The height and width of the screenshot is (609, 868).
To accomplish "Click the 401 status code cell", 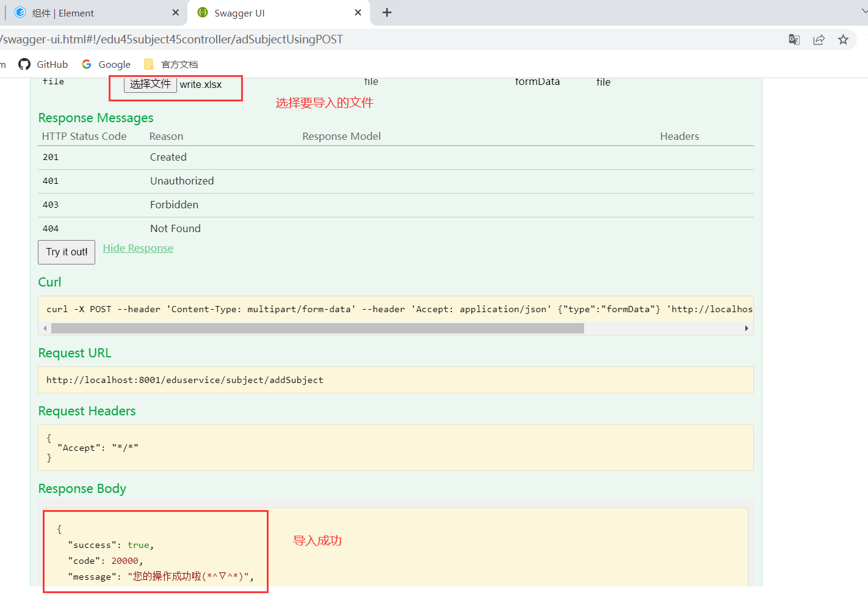I will pyautogui.click(x=51, y=181).
